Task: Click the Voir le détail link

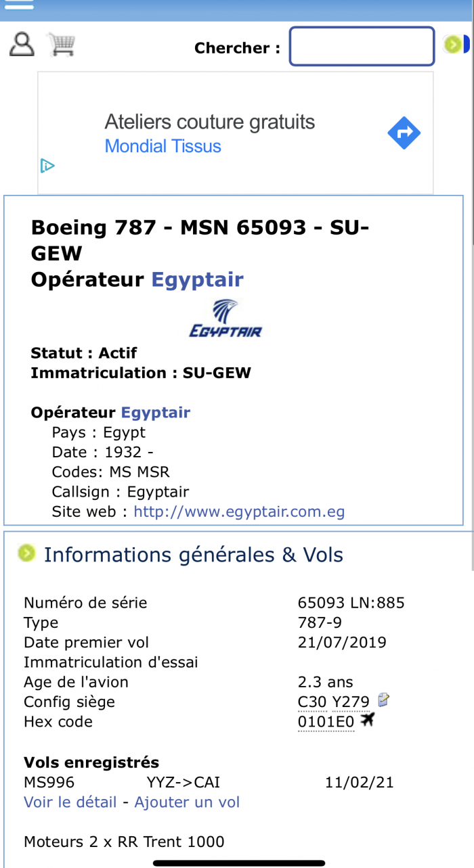Action: (70, 802)
